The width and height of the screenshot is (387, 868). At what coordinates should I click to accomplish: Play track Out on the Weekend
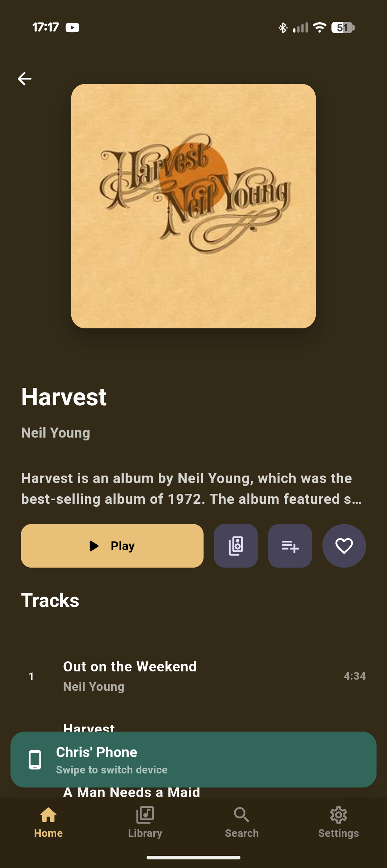(x=193, y=676)
